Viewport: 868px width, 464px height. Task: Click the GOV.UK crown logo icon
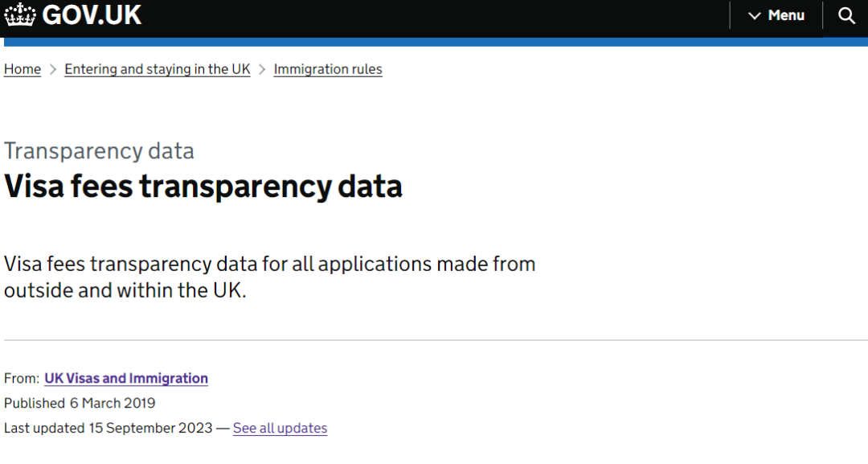[x=20, y=14]
